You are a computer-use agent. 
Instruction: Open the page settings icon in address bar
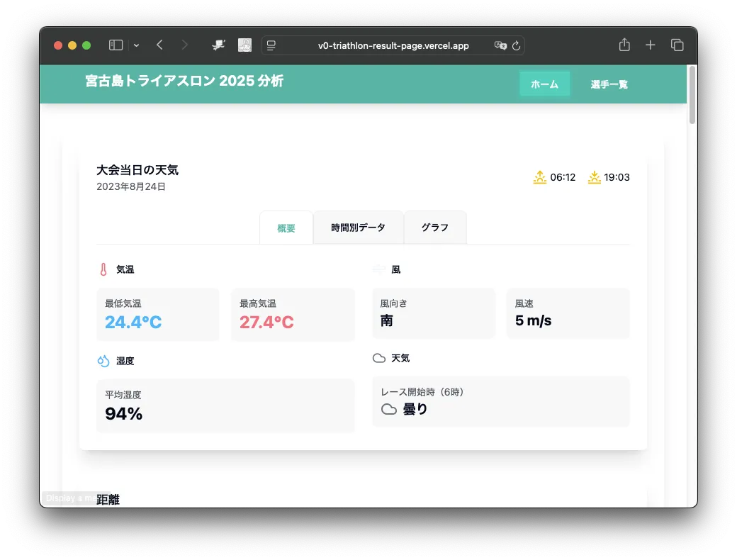tap(271, 45)
